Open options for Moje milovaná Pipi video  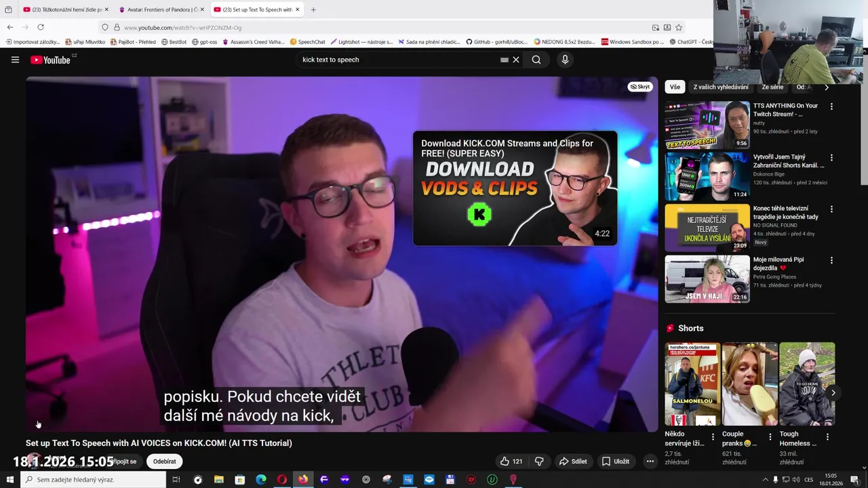click(x=831, y=260)
